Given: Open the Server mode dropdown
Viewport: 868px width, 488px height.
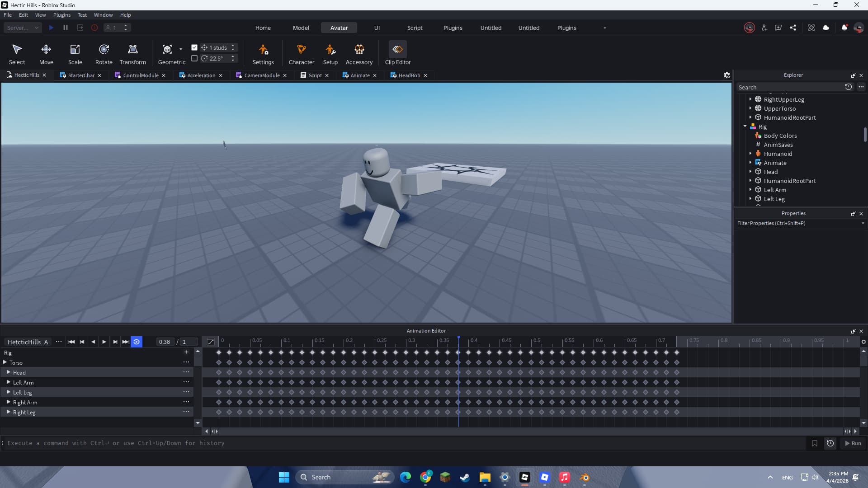Looking at the screenshot, I should (x=23, y=28).
